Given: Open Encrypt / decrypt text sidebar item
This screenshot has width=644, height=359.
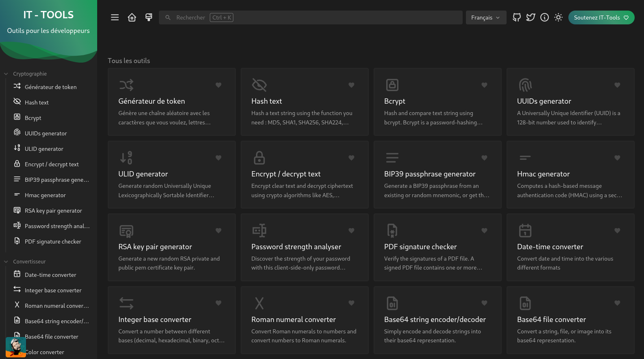Looking at the screenshot, I should (52, 164).
